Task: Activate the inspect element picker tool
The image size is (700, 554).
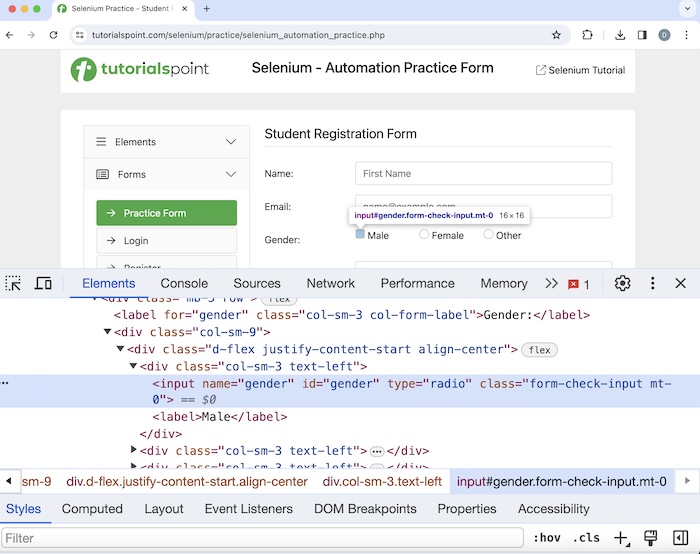Action: click(14, 284)
